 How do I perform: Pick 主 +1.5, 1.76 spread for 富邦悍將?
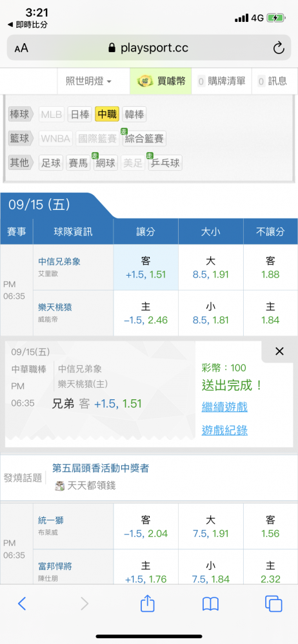pyautogui.click(x=146, y=567)
